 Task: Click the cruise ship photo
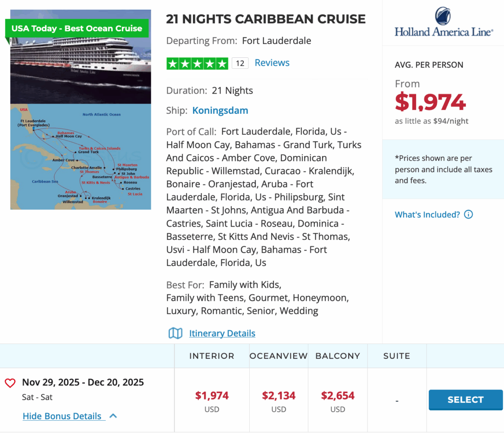81,70
